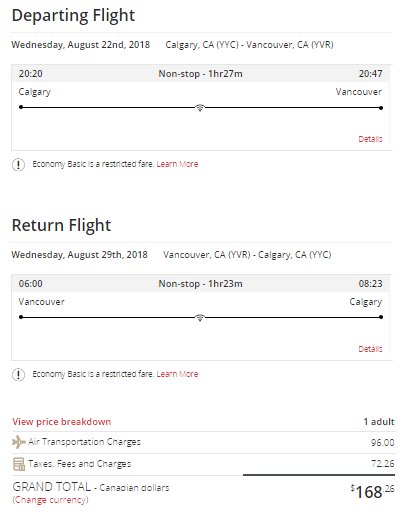Open Details for the return flight
Viewport: 414px width, 515px height.
click(x=370, y=349)
